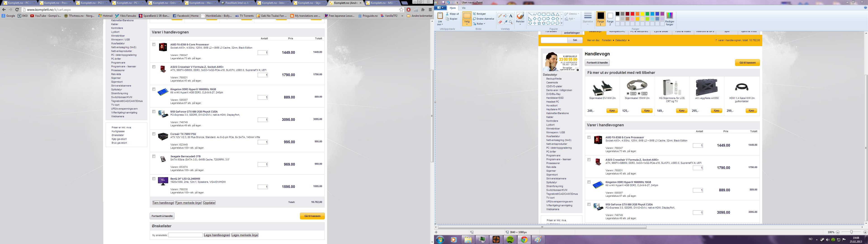Viewport: 868px width, 244px height.
Task: Open the Windows Start menu
Action: [440, 240]
